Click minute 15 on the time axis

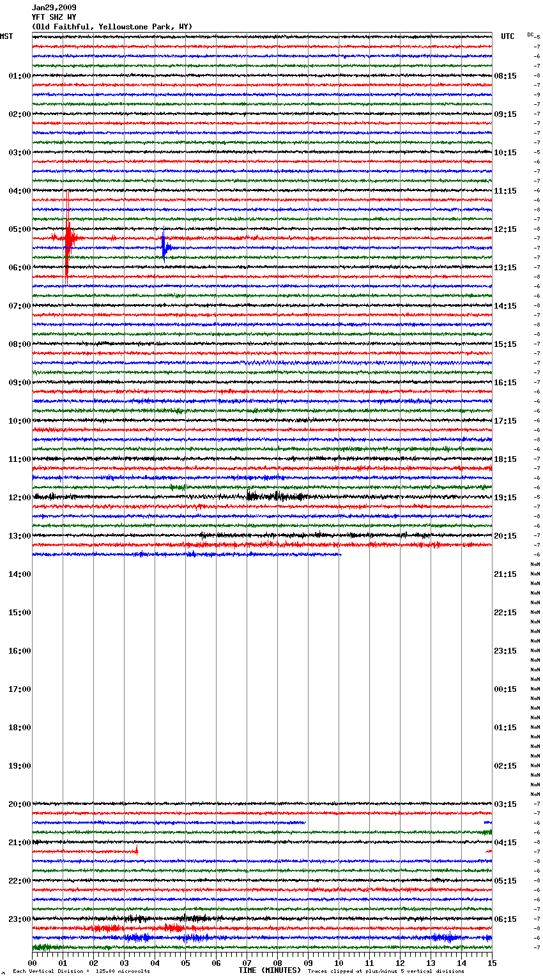(x=492, y=963)
